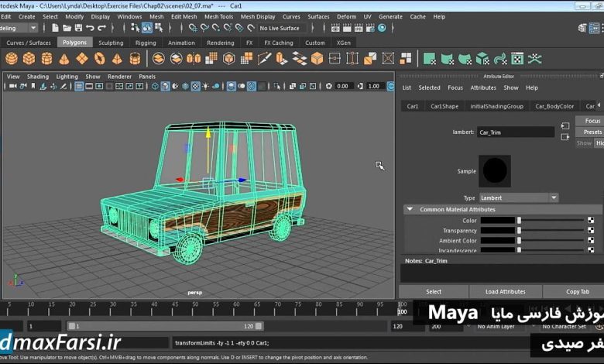Open the material Type dropdown
The width and height of the screenshot is (604, 364).
pyautogui.click(x=518, y=197)
